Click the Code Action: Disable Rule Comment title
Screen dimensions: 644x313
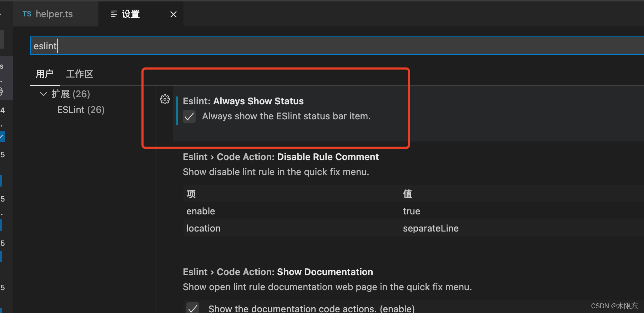pyautogui.click(x=281, y=157)
